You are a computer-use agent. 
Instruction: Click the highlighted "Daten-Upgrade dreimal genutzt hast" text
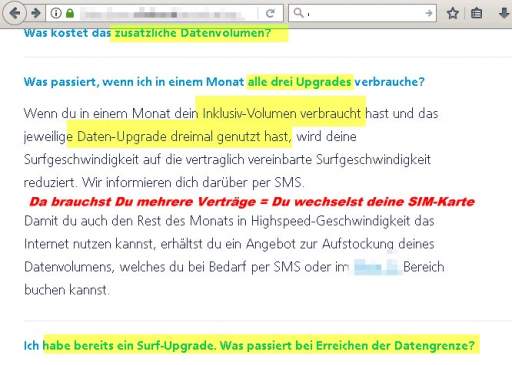point(184,137)
